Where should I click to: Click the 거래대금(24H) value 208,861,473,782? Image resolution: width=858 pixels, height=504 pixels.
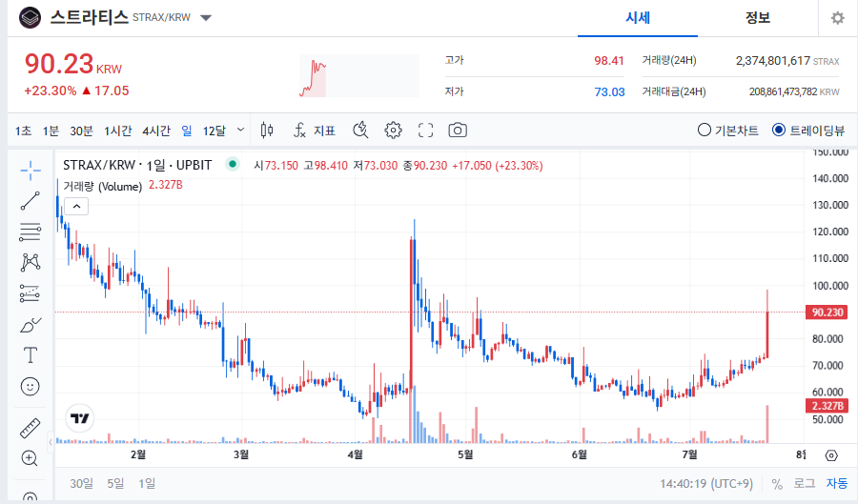(783, 91)
